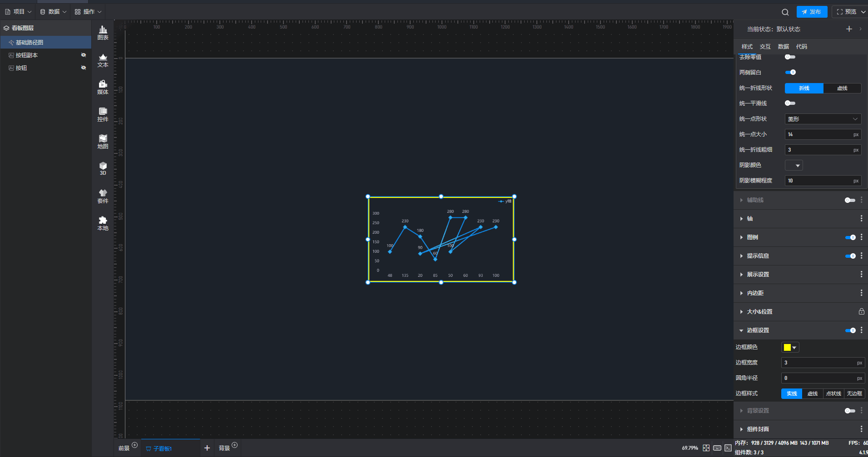This screenshot has height=457, width=868.
Task: Open the 项目 dropdown menu
Action: click(18, 12)
